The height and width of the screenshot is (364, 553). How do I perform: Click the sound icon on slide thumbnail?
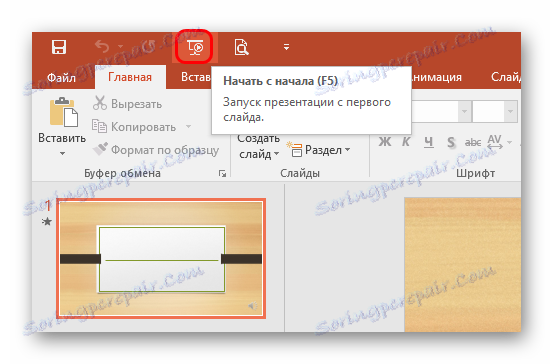(253, 305)
